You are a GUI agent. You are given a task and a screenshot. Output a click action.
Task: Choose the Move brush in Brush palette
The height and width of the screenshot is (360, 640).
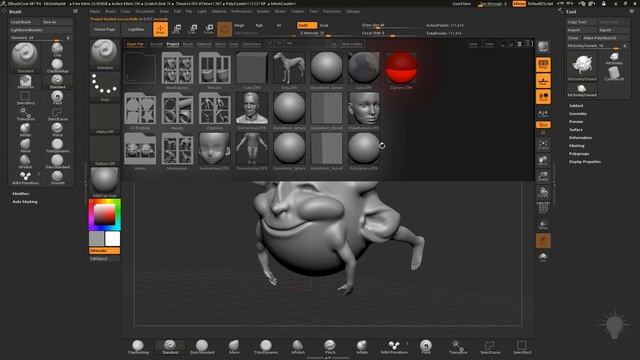[25, 146]
